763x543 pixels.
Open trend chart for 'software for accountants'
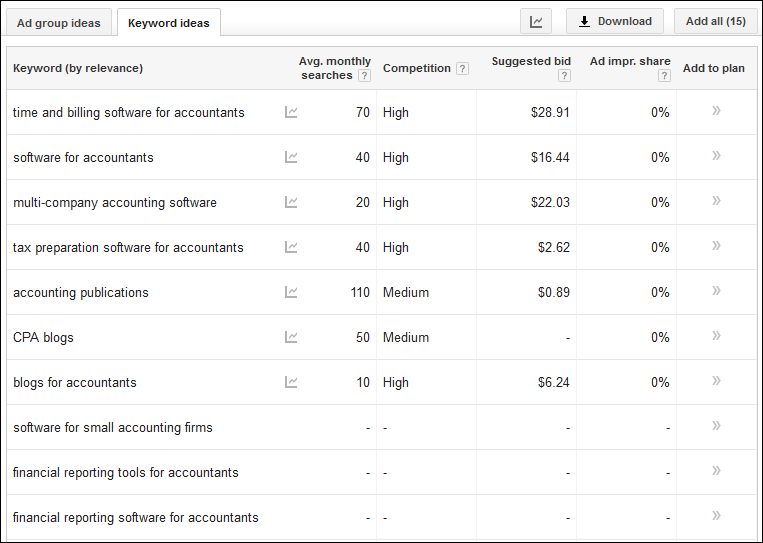pos(291,157)
